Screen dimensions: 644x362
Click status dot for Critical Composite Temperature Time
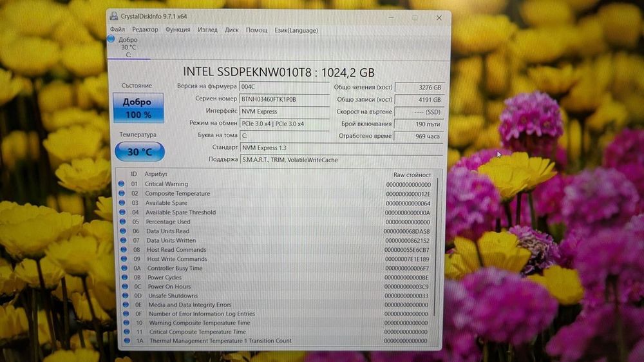pos(127,332)
